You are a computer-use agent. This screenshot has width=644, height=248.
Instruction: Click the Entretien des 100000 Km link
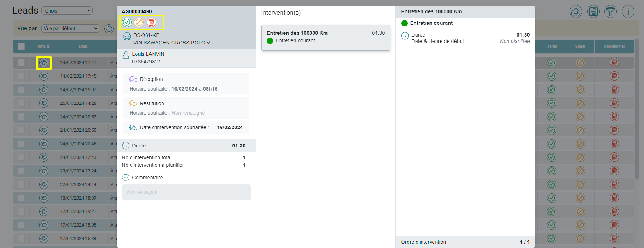coord(431,11)
